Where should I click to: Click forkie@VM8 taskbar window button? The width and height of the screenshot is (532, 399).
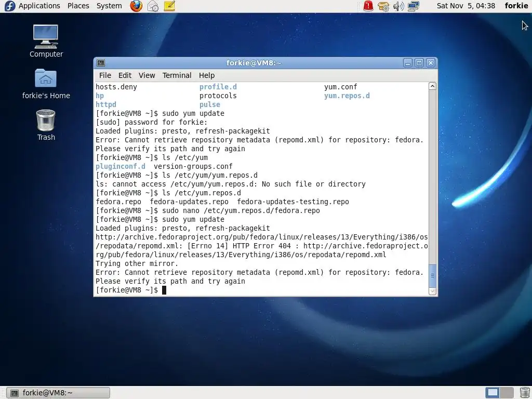click(58, 393)
